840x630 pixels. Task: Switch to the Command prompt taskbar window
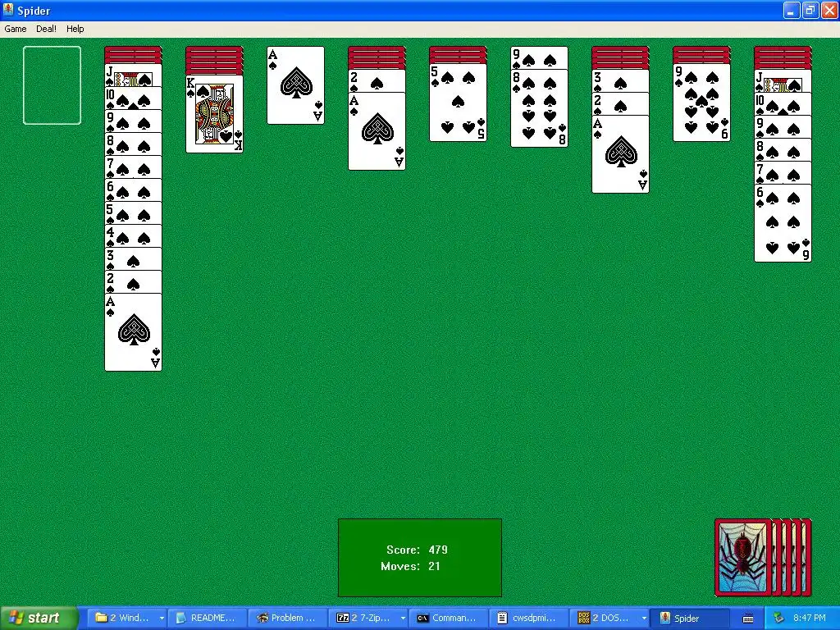click(449, 619)
